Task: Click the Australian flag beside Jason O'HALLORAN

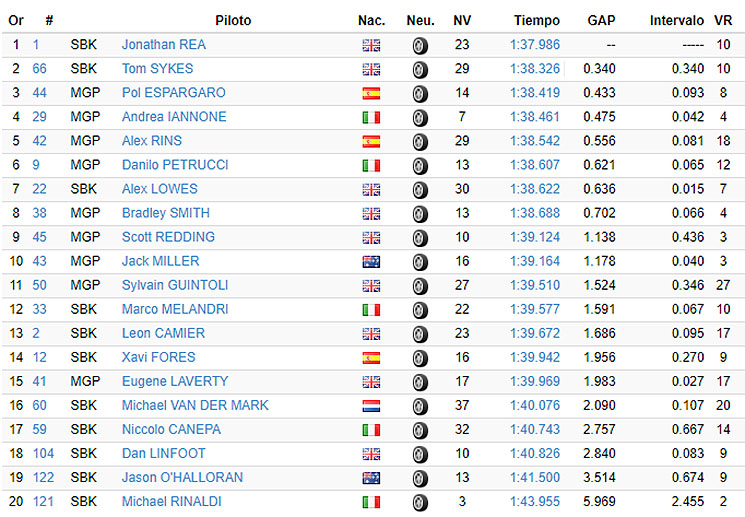Action: pos(371,479)
